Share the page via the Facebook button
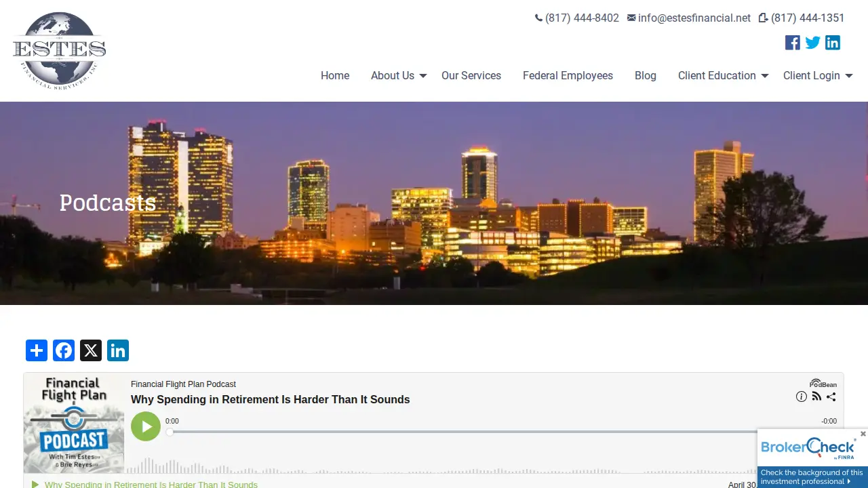This screenshot has width=868, height=488. (x=64, y=350)
